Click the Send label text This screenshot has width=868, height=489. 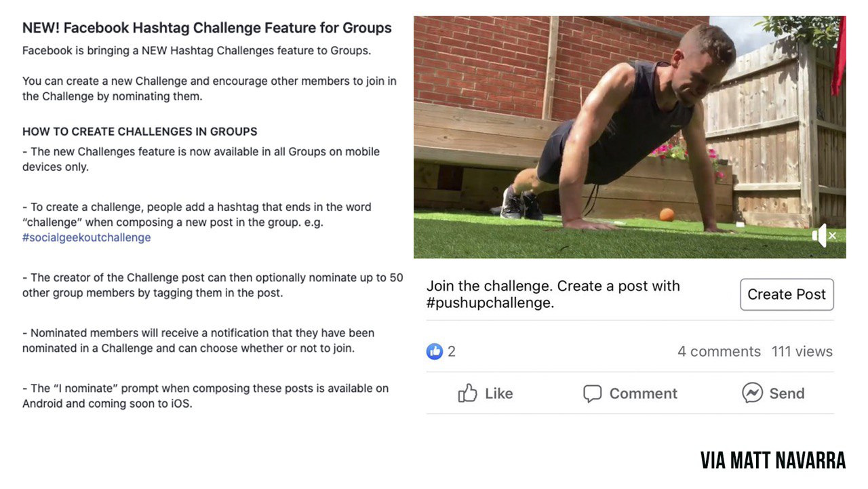(x=787, y=393)
